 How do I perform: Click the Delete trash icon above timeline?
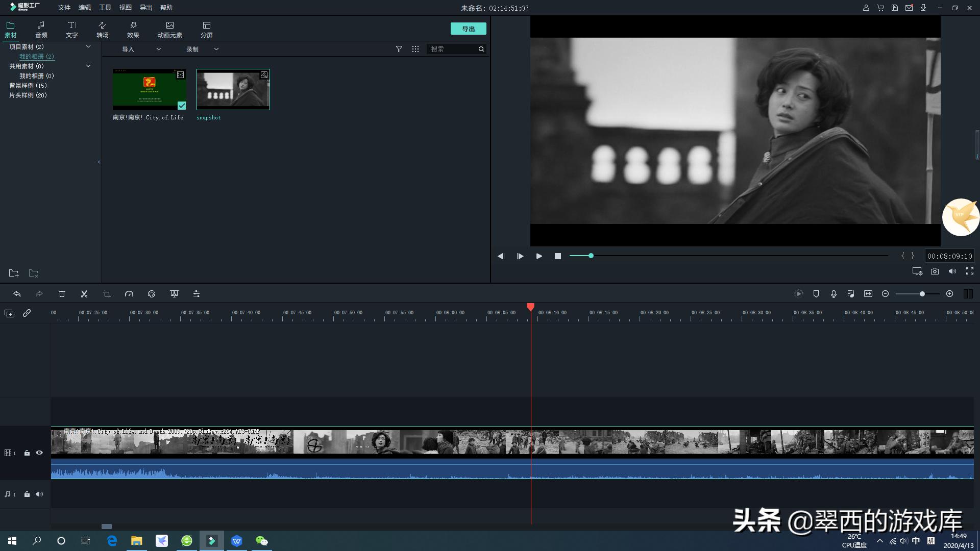tap(62, 294)
